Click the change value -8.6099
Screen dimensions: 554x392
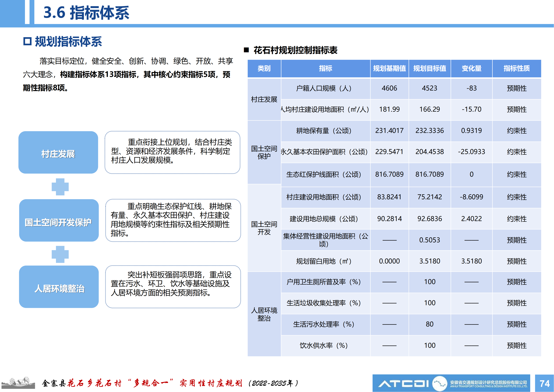471,197
